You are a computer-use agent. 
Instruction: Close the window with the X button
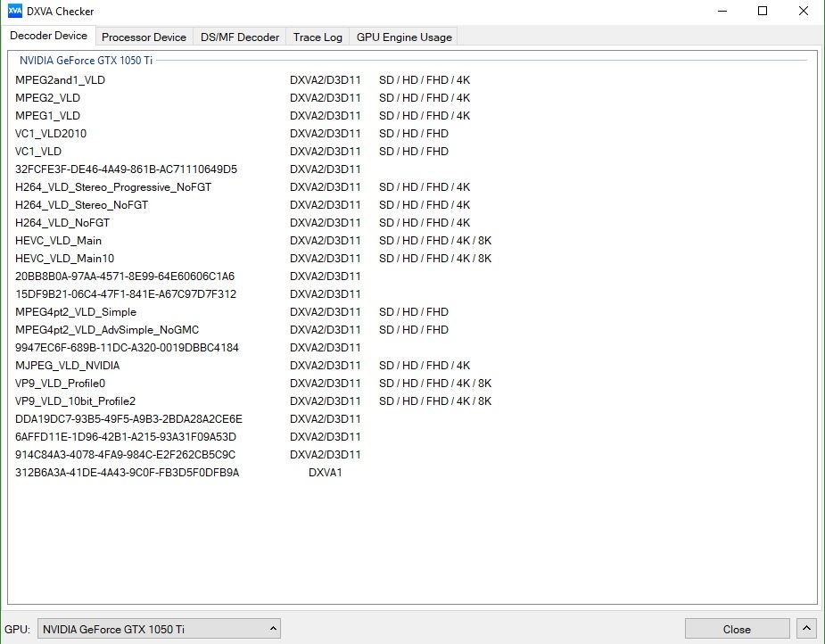(804, 11)
